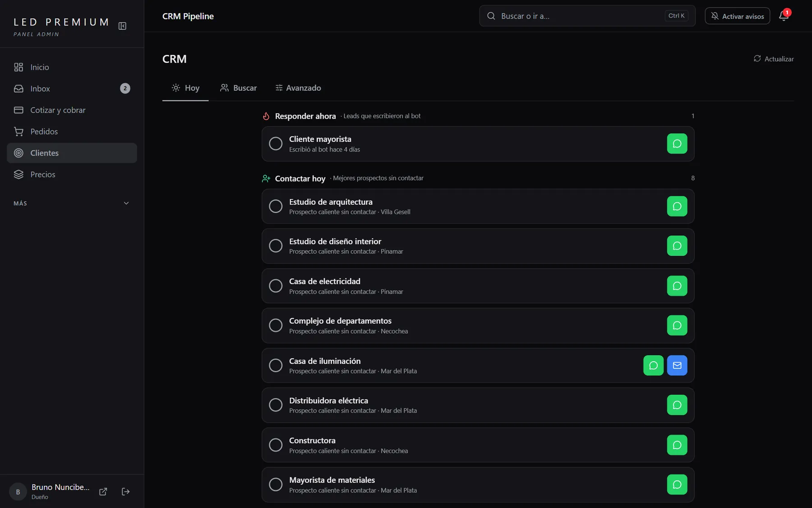Screen dimensions: 812x508
Task: Click 'CRM Pipeline' header title
Action: 188,16
